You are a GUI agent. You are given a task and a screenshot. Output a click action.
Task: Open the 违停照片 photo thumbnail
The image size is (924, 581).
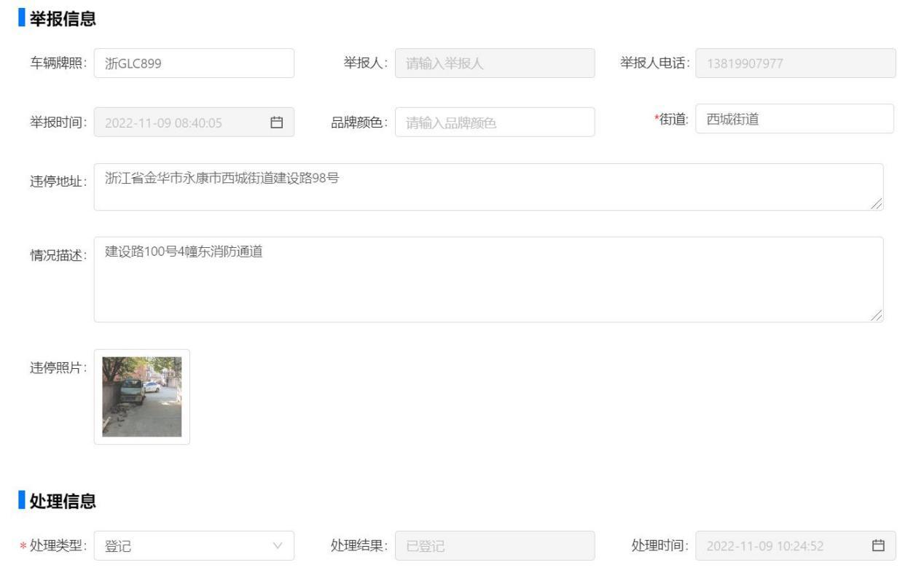(142, 397)
